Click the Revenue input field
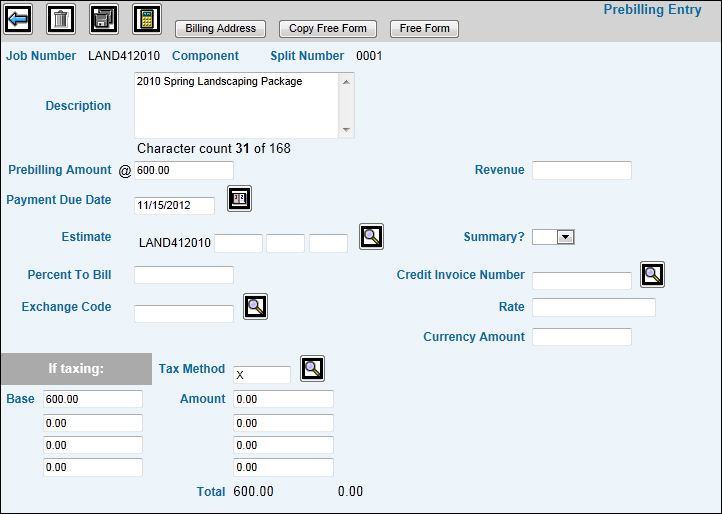 coord(582,170)
